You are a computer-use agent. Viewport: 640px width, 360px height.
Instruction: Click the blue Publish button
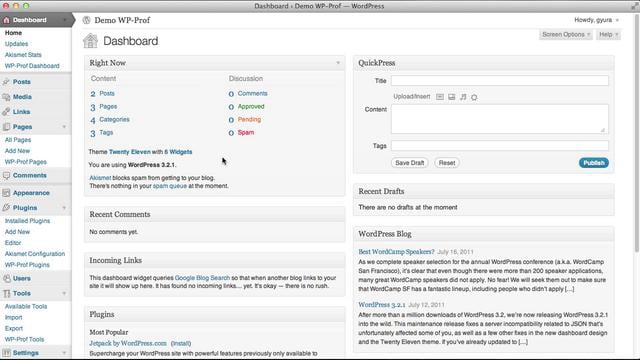tap(594, 163)
